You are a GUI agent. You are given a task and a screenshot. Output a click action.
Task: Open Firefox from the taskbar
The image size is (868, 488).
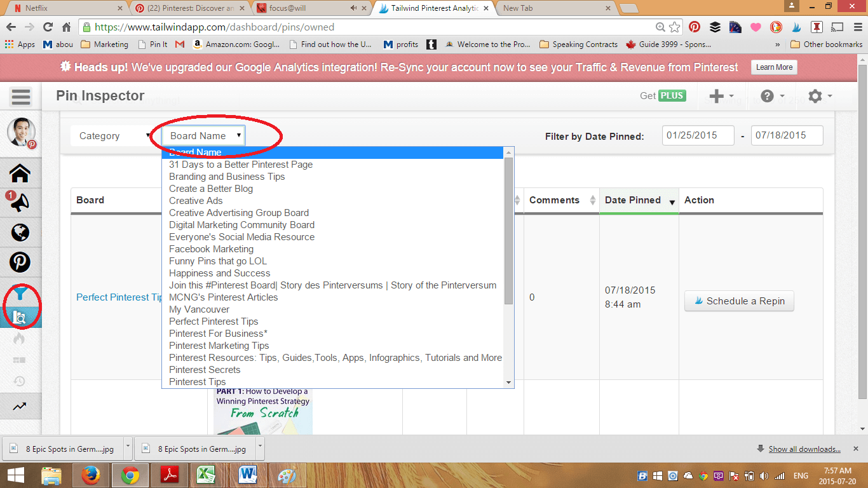click(x=91, y=475)
